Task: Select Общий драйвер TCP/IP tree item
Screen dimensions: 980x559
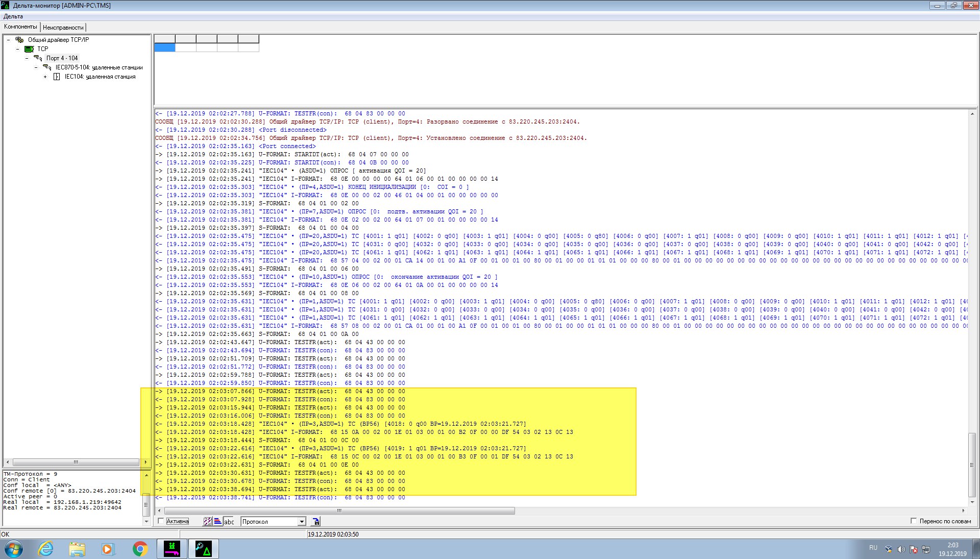Action: [58, 40]
